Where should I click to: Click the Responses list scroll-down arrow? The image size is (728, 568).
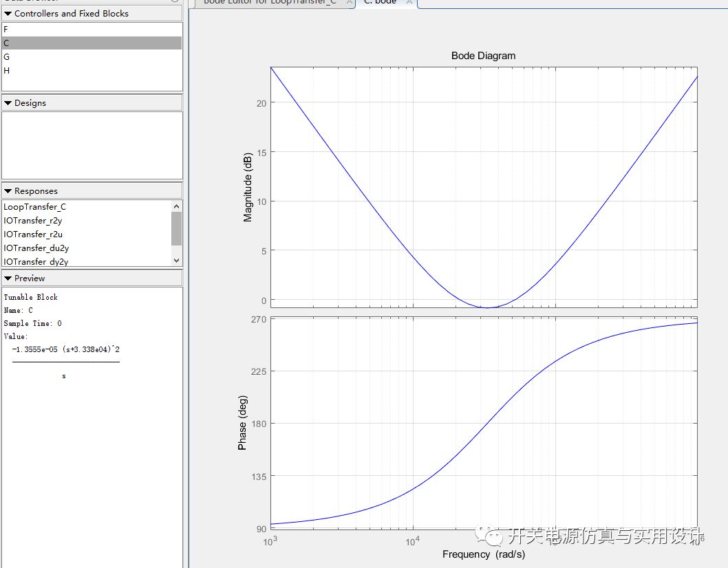(176, 261)
